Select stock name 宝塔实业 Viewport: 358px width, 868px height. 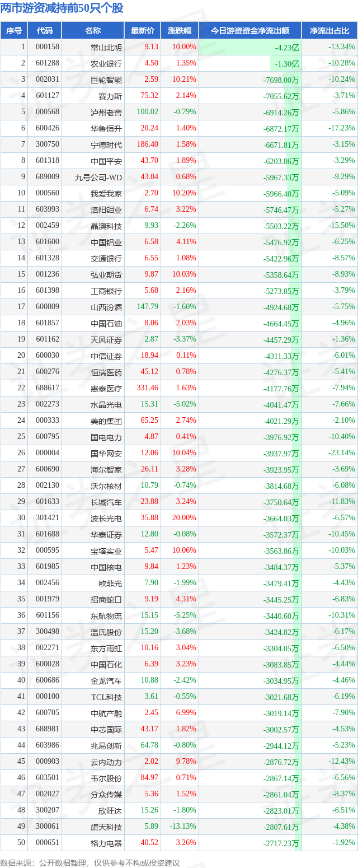(x=106, y=550)
